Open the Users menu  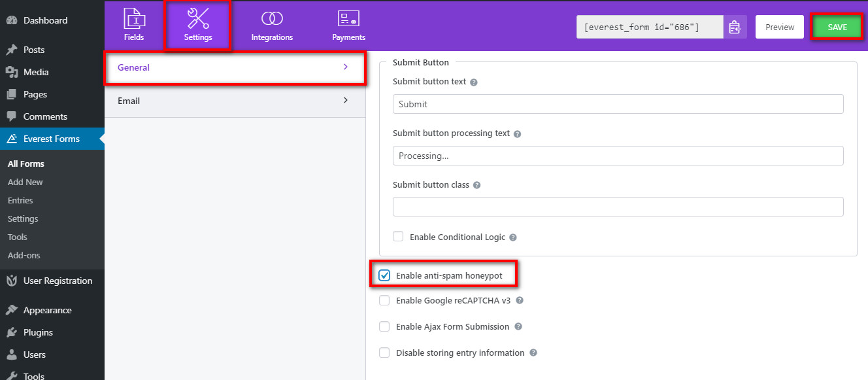click(x=52, y=354)
